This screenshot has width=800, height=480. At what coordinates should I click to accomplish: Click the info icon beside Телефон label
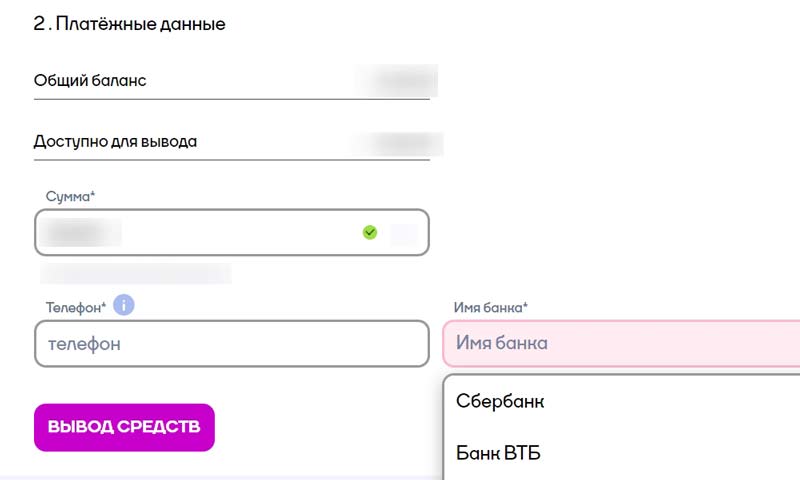123,305
